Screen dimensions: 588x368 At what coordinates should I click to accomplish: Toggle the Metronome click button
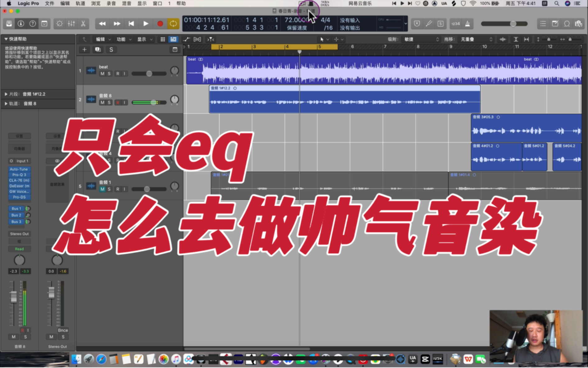click(467, 24)
